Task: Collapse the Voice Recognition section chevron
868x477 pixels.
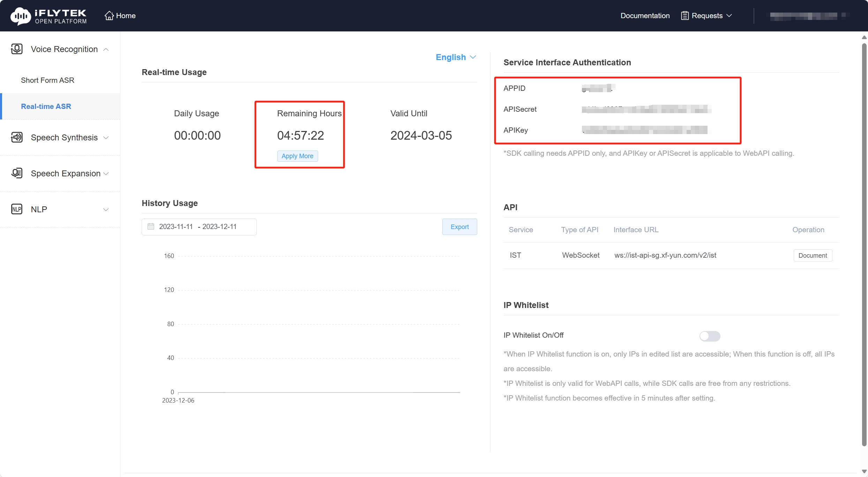Action: [x=106, y=50]
